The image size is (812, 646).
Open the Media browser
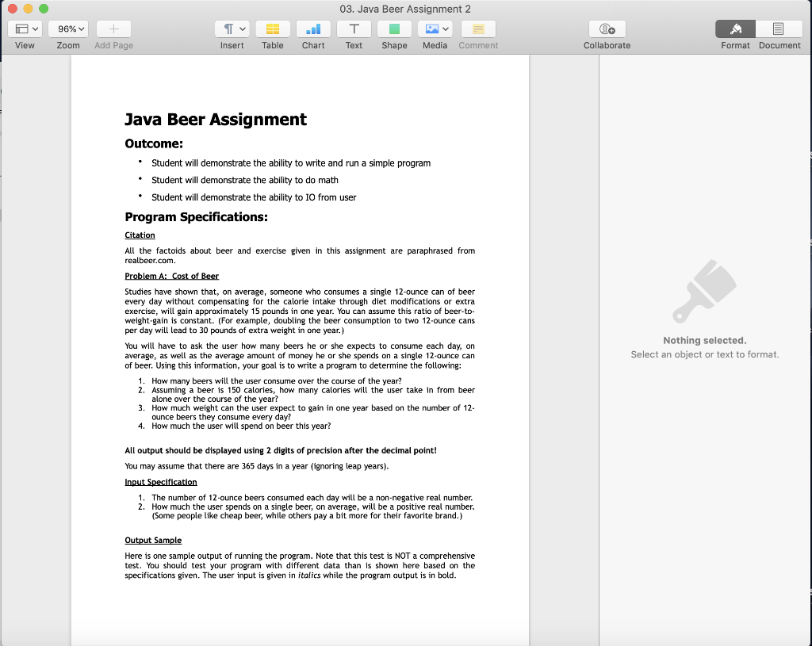tap(431, 29)
